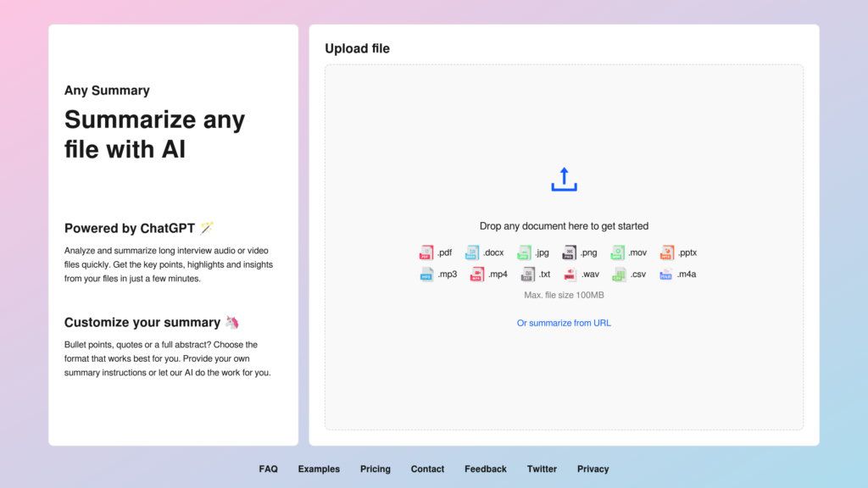Open the Examples page
Viewport: 868px width, 488px height.
click(319, 469)
